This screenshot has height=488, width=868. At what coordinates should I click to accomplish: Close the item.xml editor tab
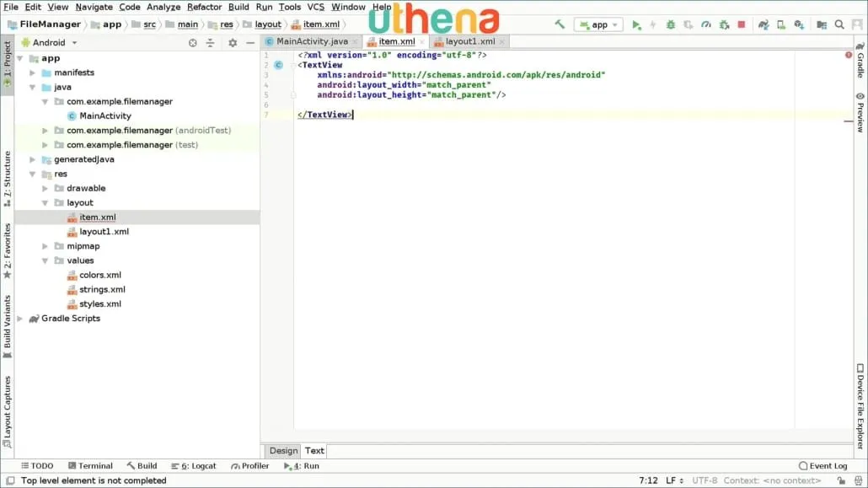click(422, 42)
